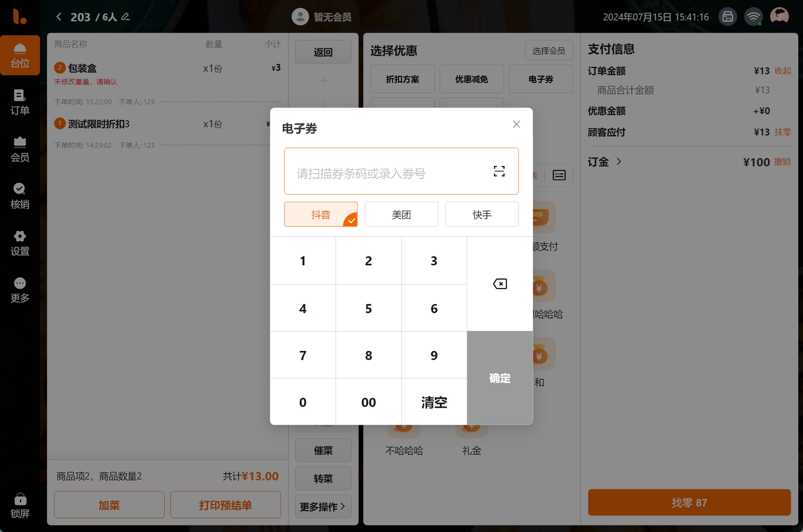The width and height of the screenshot is (803, 532).
Task: Lock the screen with 锁屏 icon
Action: [x=20, y=506]
